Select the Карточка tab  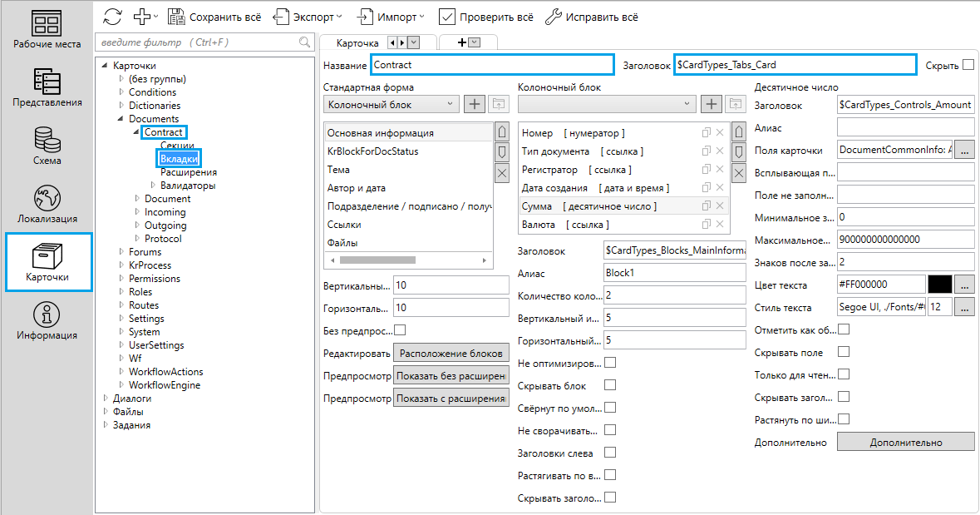coord(357,42)
